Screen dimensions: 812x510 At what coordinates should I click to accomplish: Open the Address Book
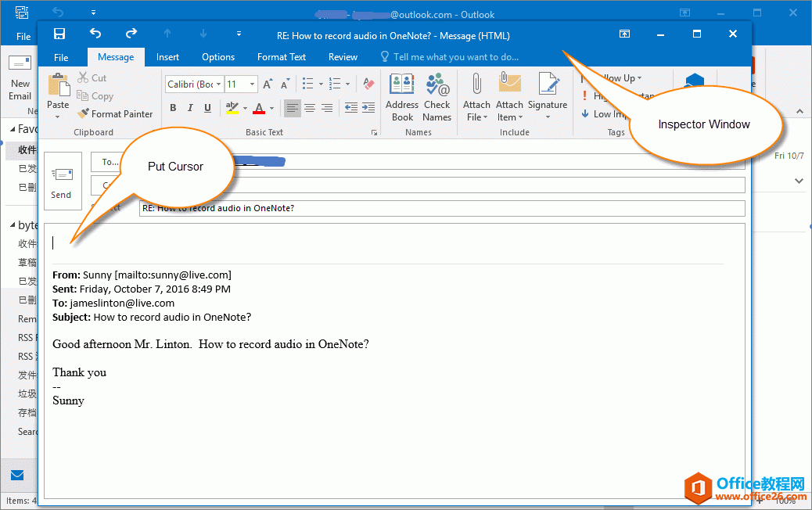click(402, 98)
